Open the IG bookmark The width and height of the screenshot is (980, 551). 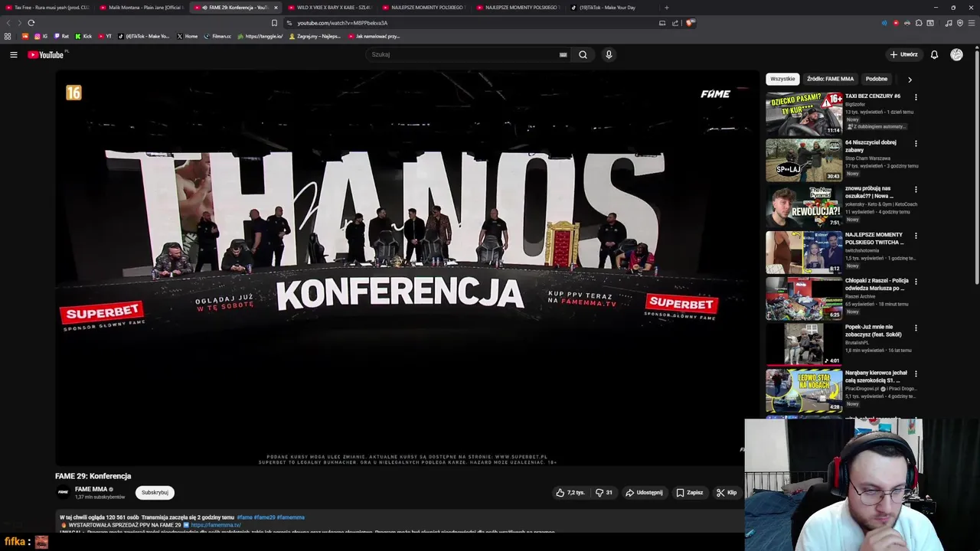(41, 36)
